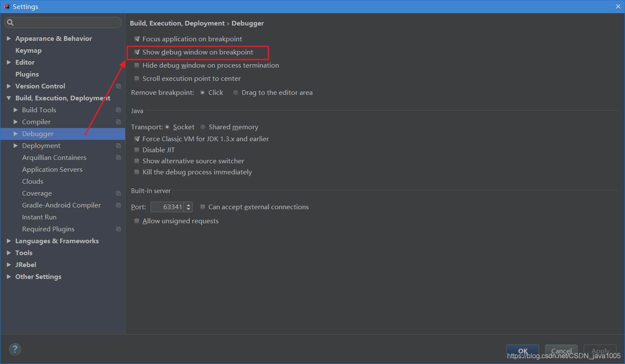Open Coverage settings
The image size is (625, 364).
pos(37,193)
